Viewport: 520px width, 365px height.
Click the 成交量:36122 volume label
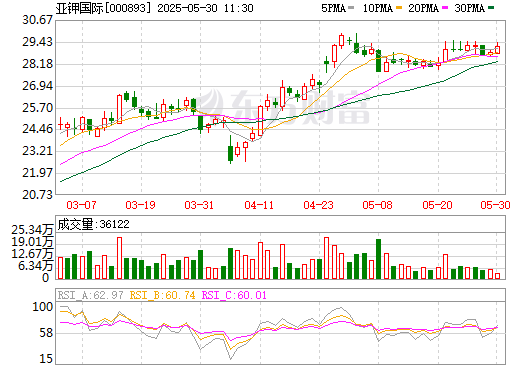[94, 224]
